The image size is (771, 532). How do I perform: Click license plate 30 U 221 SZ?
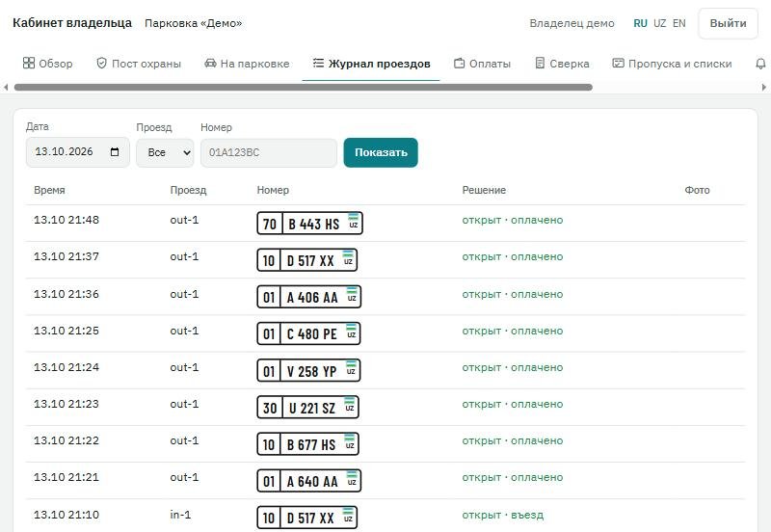point(307,407)
